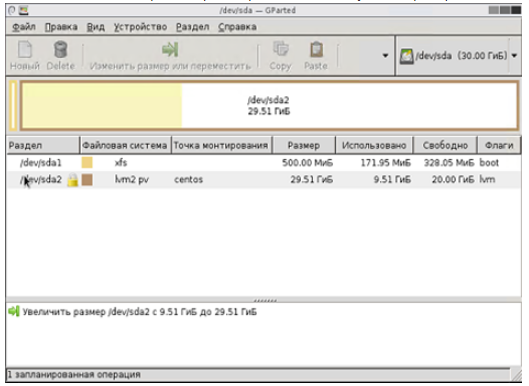Click the pane divider handle above operations list
529x386 pixels.
click(x=264, y=300)
